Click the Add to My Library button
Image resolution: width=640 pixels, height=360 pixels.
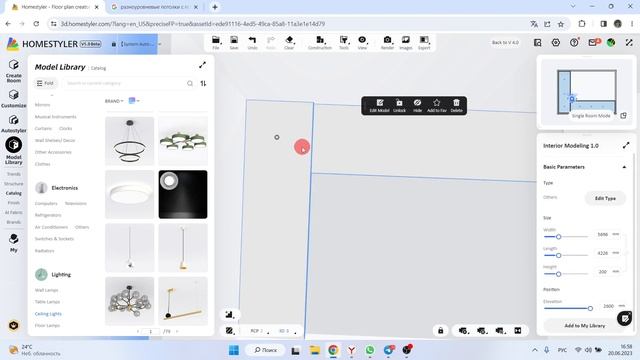click(584, 326)
